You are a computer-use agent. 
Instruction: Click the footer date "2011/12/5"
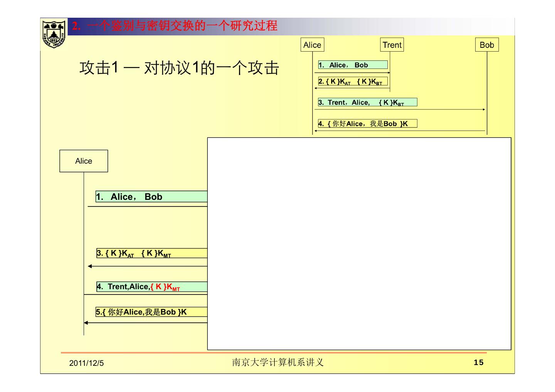pyautogui.click(x=87, y=363)
